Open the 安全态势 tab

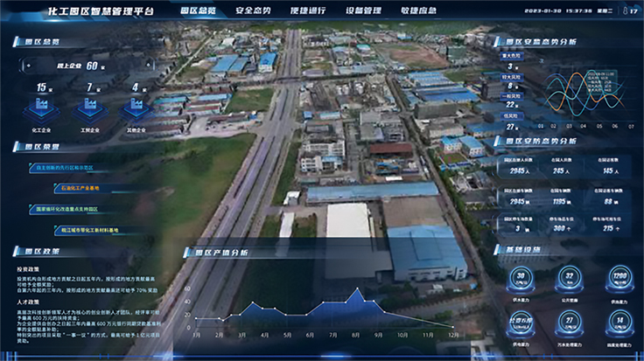click(x=253, y=10)
